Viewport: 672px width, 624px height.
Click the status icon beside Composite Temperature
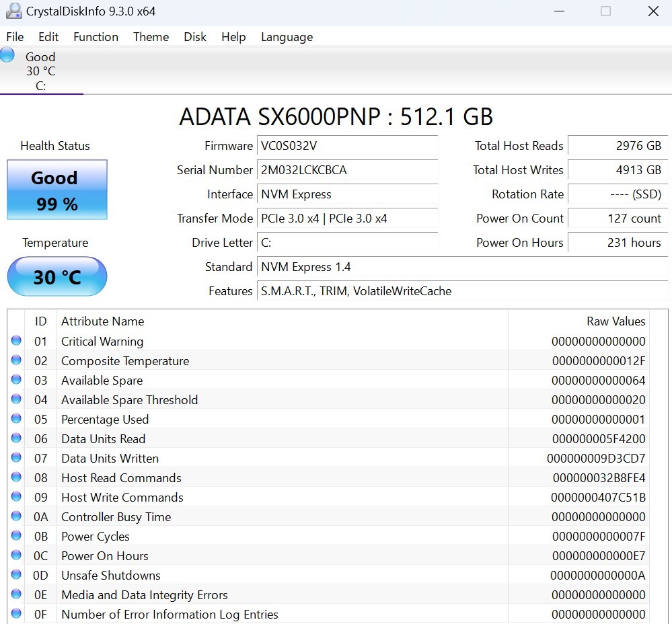tap(16, 360)
